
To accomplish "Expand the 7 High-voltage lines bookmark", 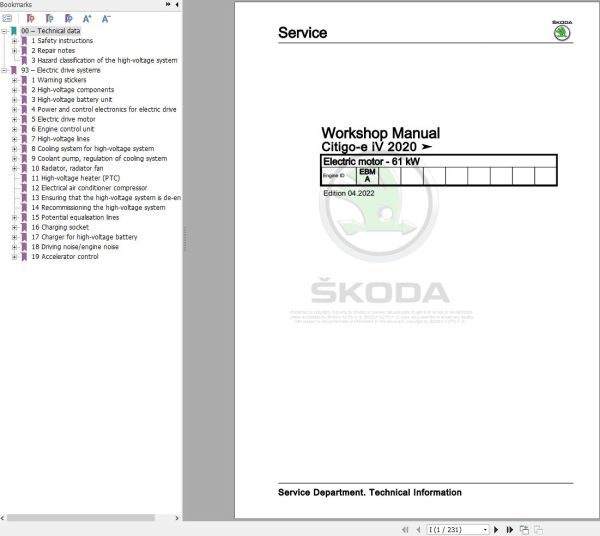I will (15, 139).
